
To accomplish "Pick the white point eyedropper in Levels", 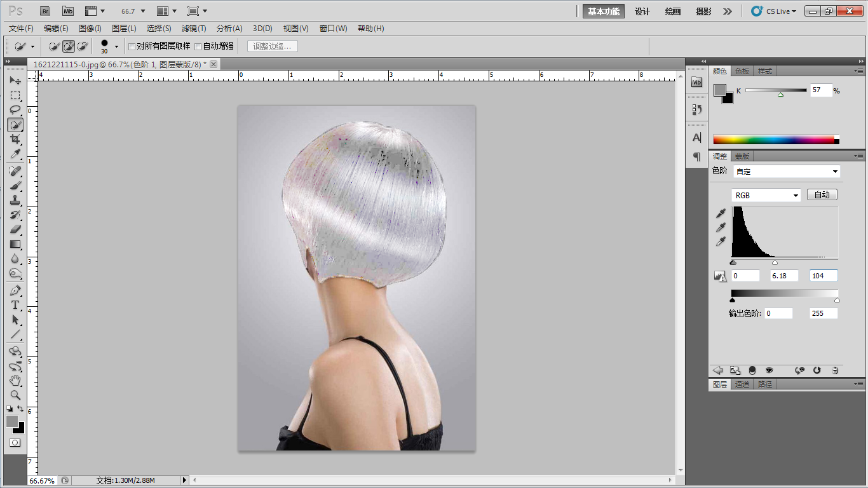I will pyautogui.click(x=721, y=241).
